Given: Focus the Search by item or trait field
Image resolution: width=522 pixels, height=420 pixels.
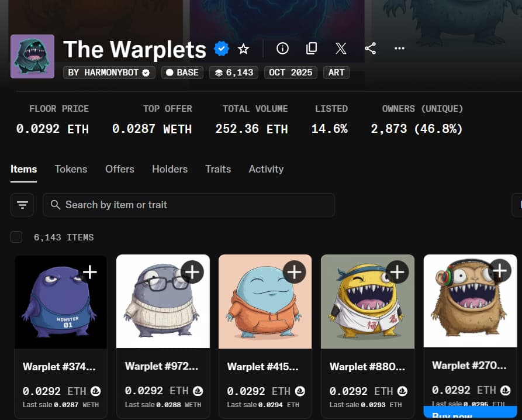Looking at the screenshot, I should point(189,205).
